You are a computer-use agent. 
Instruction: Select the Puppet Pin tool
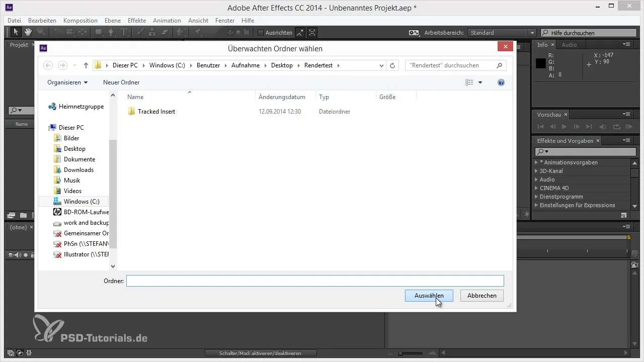click(x=198, y=32)
